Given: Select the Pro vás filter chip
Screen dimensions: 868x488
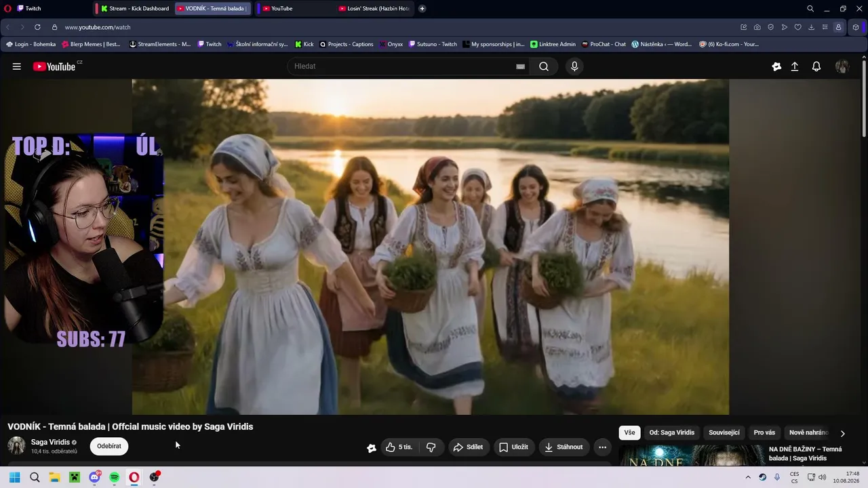Looking at the screenshot, I should (x=764, y=433).
